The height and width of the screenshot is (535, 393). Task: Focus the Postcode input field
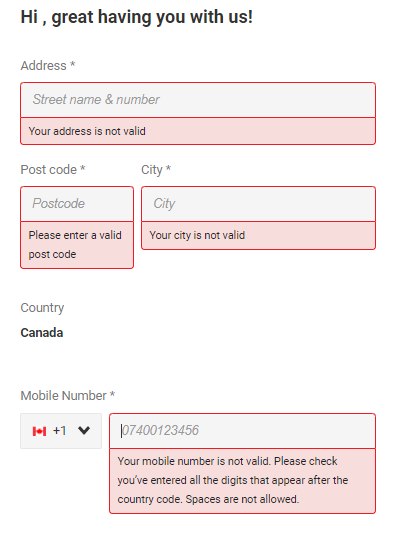tap(77, 204)
